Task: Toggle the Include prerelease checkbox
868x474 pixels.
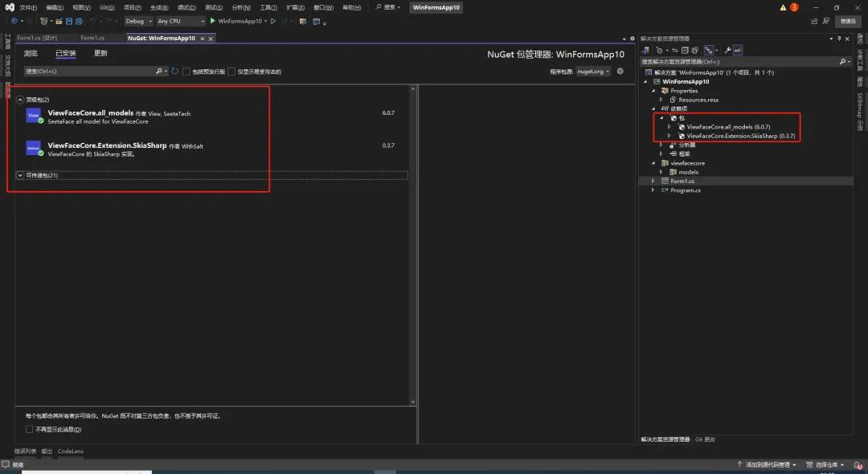Action: click(x=186, y=72)
